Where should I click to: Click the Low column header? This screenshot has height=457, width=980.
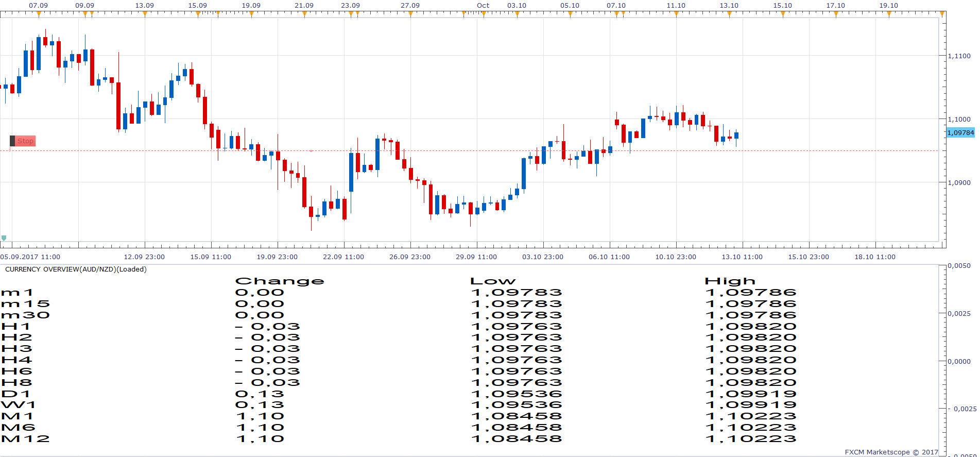493,281
